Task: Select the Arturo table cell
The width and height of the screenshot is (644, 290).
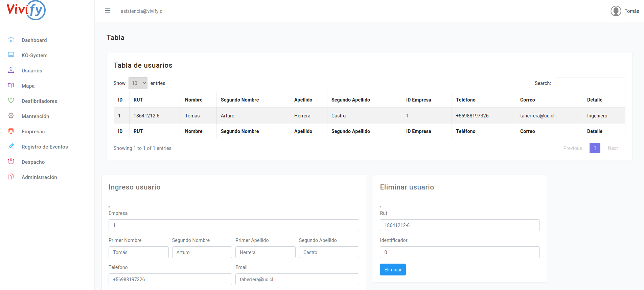Action: point(253,116)
